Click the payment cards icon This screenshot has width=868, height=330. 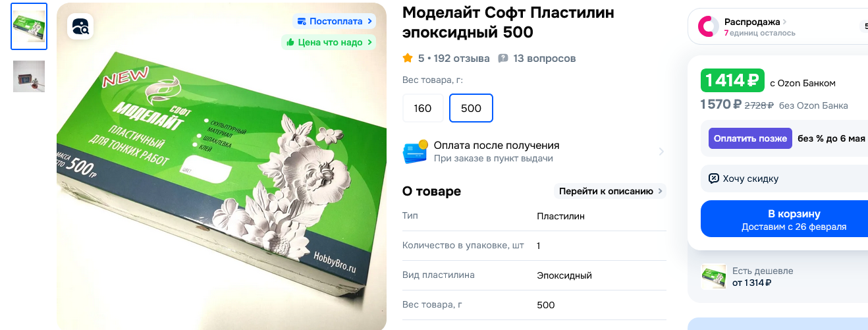pos(415,151)
